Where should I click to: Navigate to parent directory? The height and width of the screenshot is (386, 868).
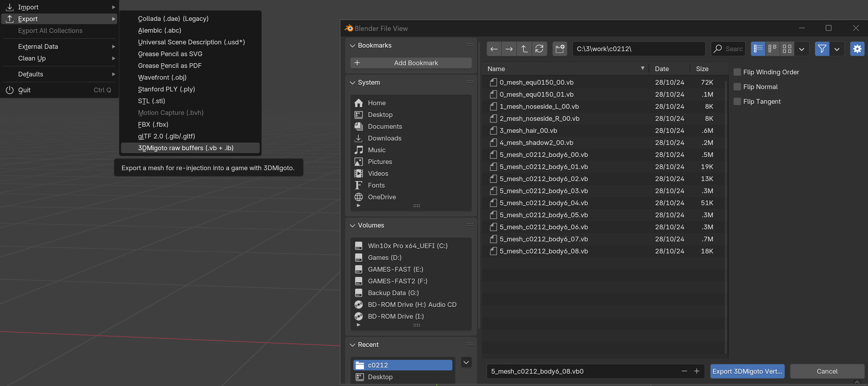point(524,49)
